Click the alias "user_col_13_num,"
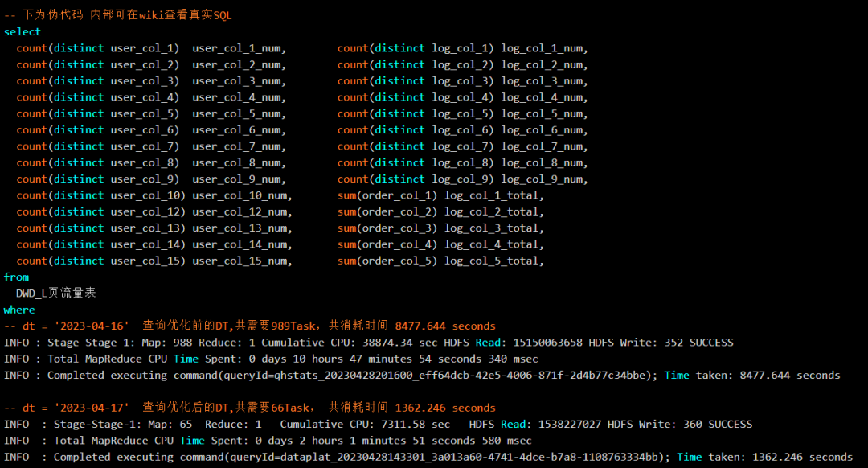The width and height of the screenshot is (868, 468). (x=242, y=228)
